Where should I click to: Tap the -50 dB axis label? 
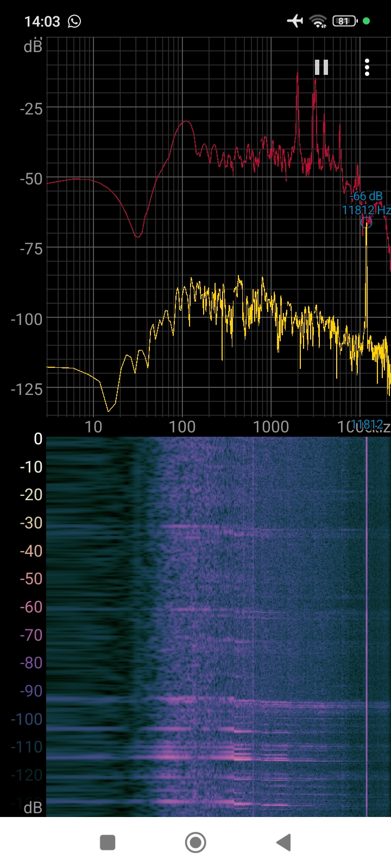[x=31, y=179]
